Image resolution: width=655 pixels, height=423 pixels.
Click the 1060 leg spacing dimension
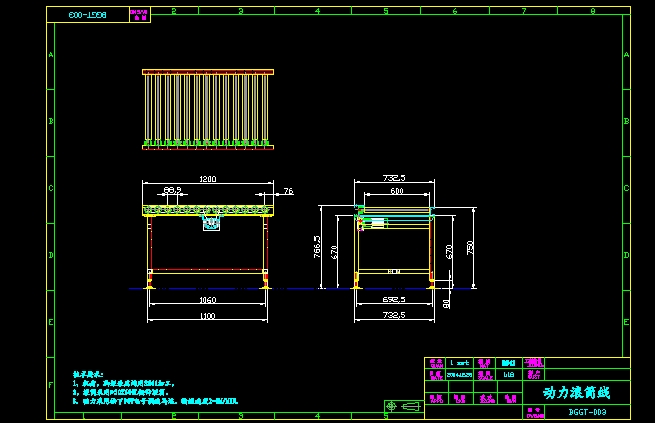coord(208,300)
